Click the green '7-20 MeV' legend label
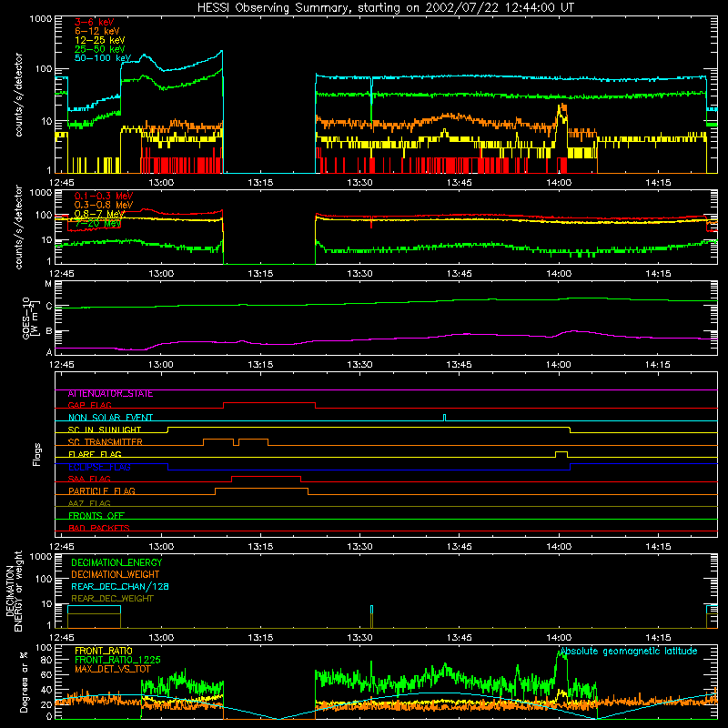728x728 pixels. click(x=98, y=223)
